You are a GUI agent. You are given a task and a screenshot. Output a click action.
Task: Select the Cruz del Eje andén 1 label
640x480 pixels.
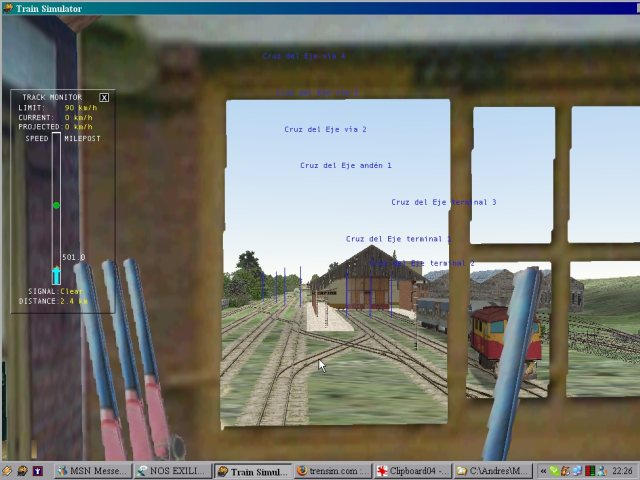[x=345, y=166]
